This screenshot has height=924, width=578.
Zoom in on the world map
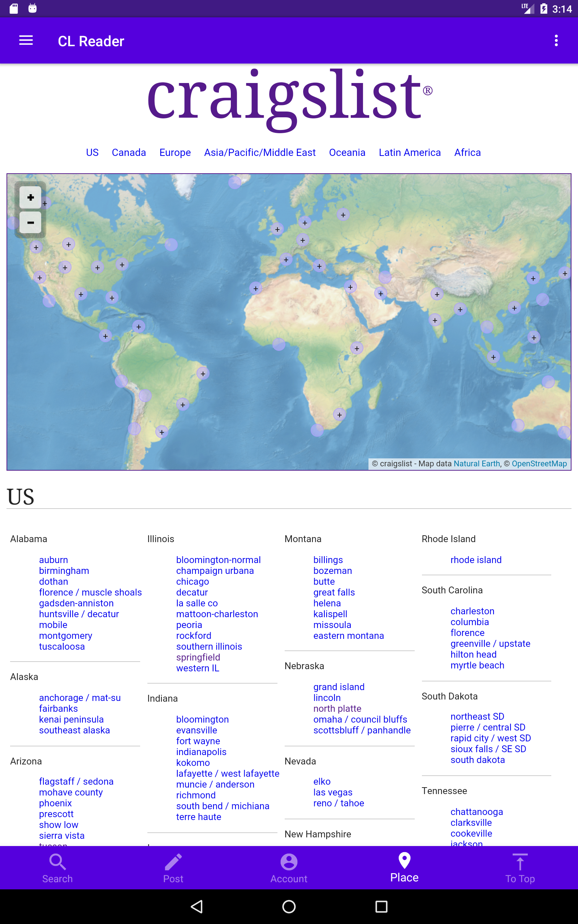tap(31, 197)
